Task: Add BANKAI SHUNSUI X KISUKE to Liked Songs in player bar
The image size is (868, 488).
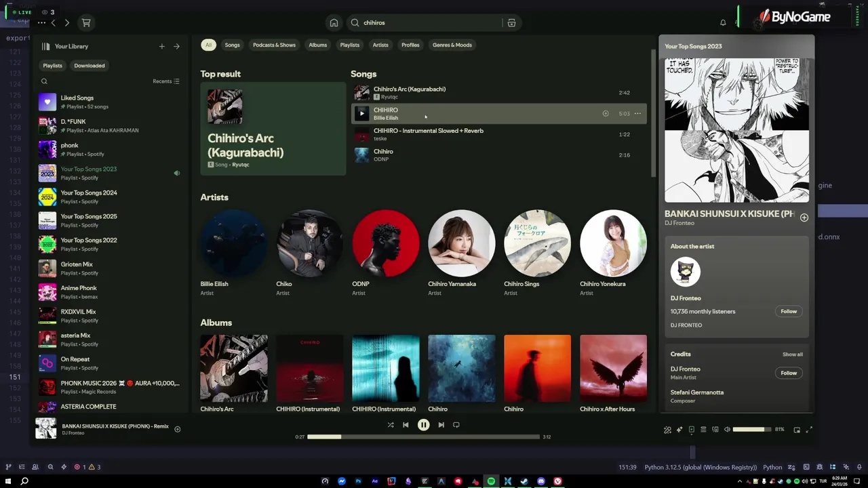Action: coord(177,429)
